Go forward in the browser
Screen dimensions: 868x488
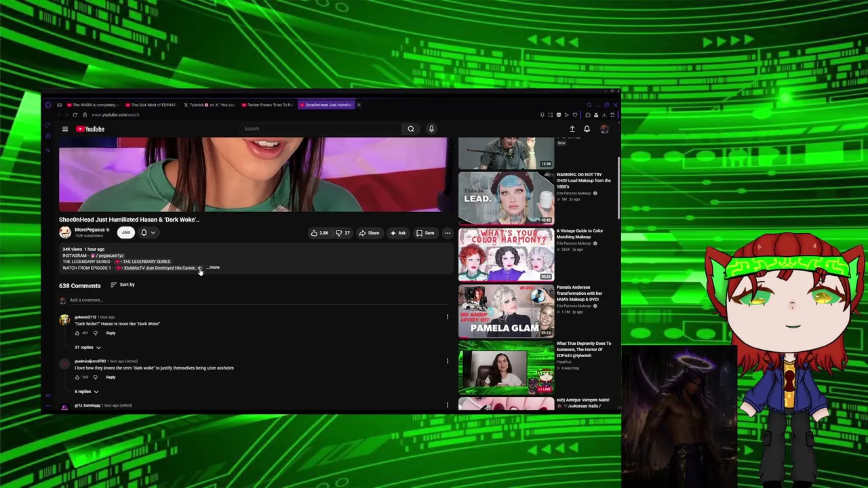point(66,115)
